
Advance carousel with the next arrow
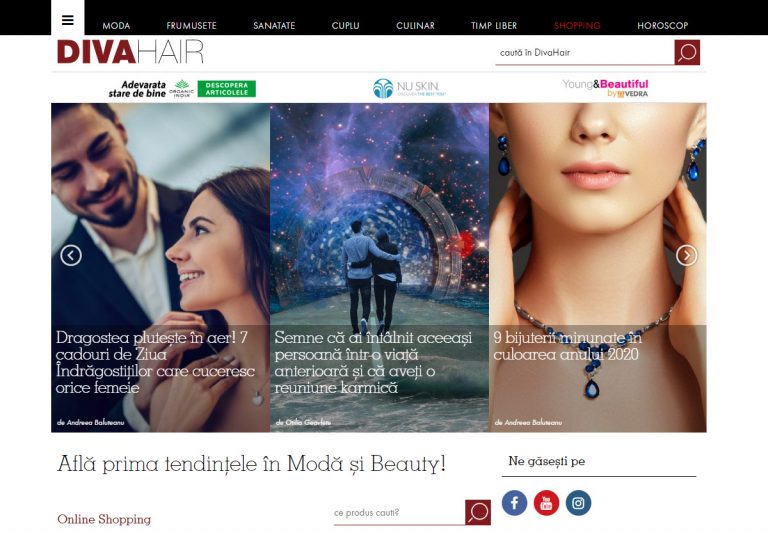point(686,255)
